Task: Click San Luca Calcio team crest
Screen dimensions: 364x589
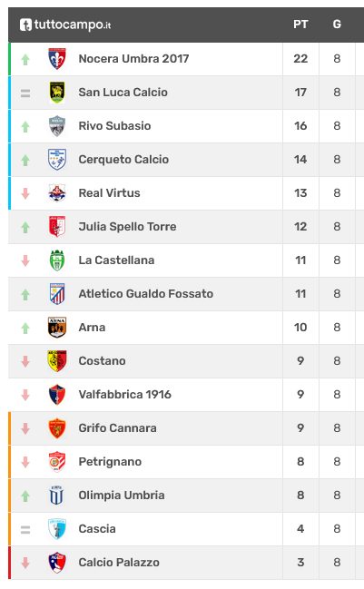Action: click(x=57, y=93)
